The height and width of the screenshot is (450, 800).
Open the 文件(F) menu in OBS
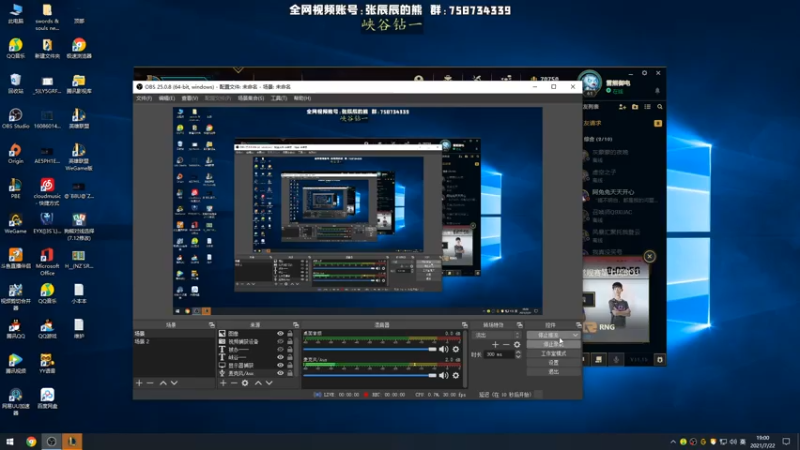pos(144,98)
